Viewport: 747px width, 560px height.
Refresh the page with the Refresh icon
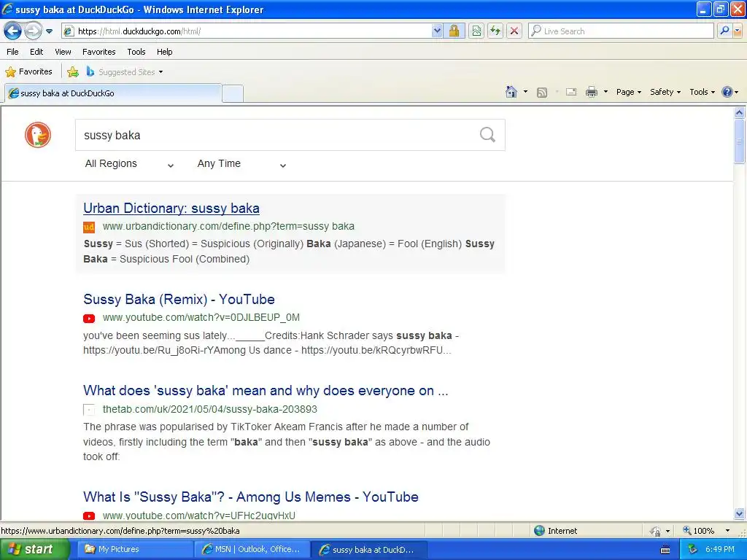pyautogui.click(x=495, y=31)
